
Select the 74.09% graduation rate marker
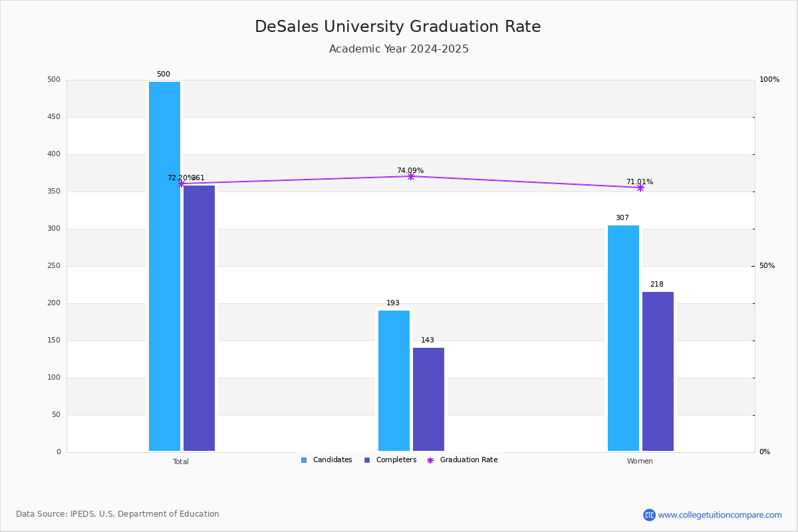point(410,176)
